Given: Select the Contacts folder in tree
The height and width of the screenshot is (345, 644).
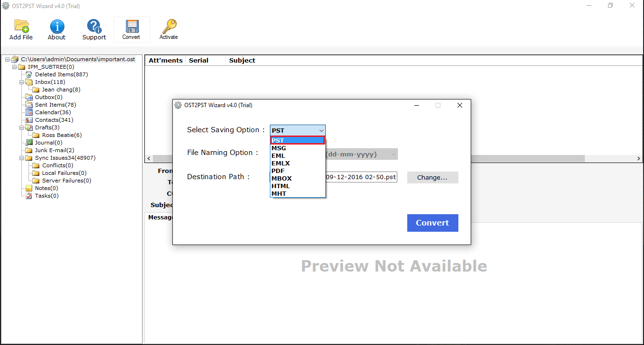Looking at the screenshot, I should click(54, 120).
